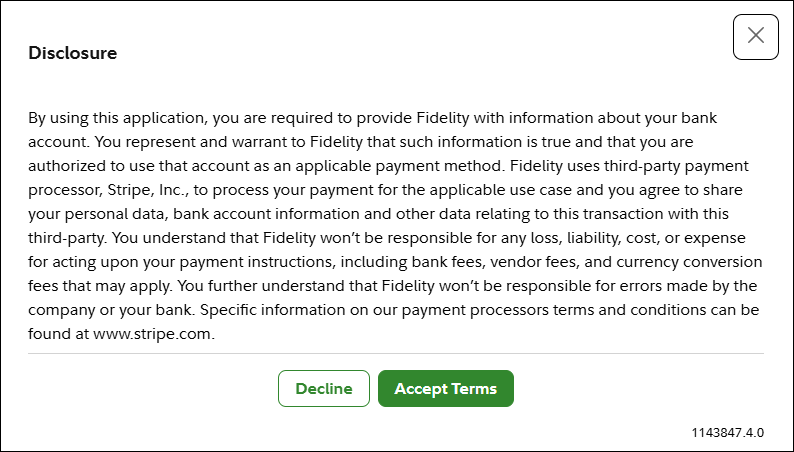Click the www.stripe.com address text
Image resolution: width=794 pixels, height=452 pixels.
152,334
